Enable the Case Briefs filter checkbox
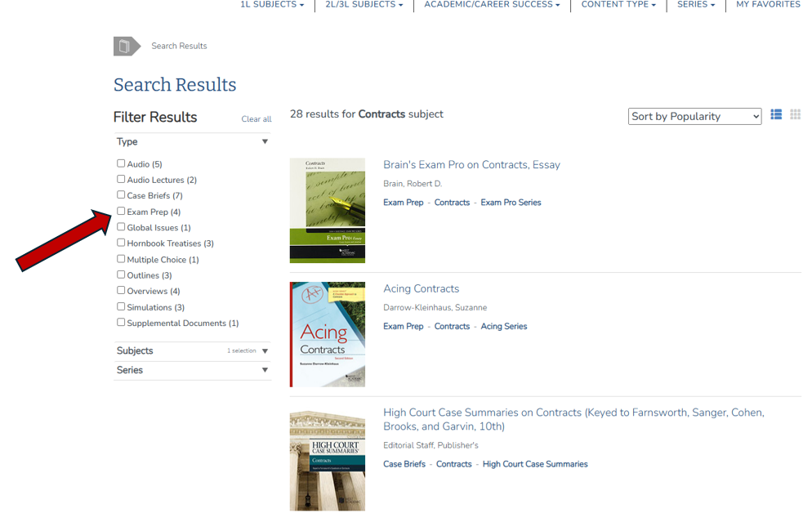 point(121,195)
